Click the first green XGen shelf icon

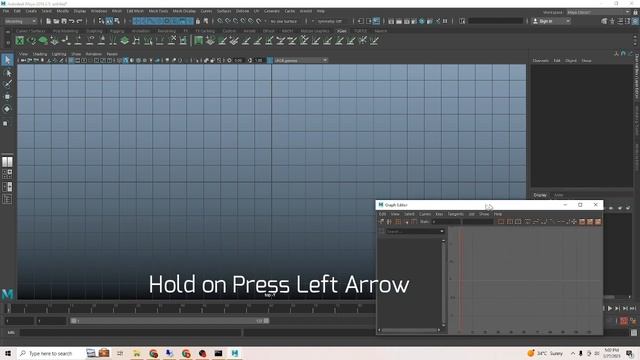pyautogui.click(x=20, y=40)
